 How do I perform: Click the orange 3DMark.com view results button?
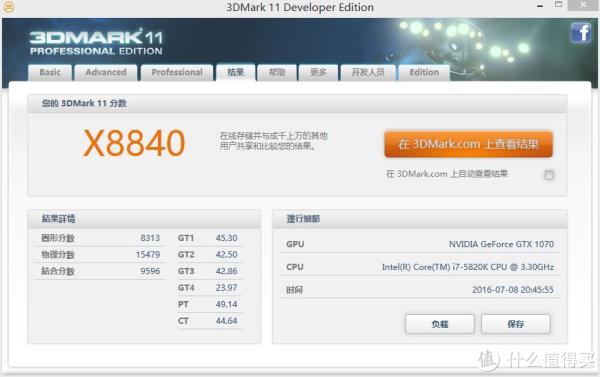point(468,144)
